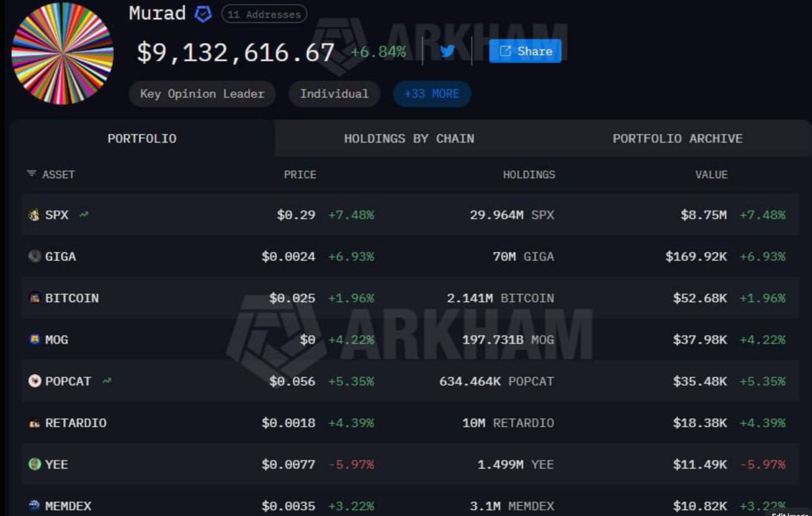The width and height of the screenshot is (812, 516).
Task: Click the BITCOIN token icon
Action: point(34,298)
